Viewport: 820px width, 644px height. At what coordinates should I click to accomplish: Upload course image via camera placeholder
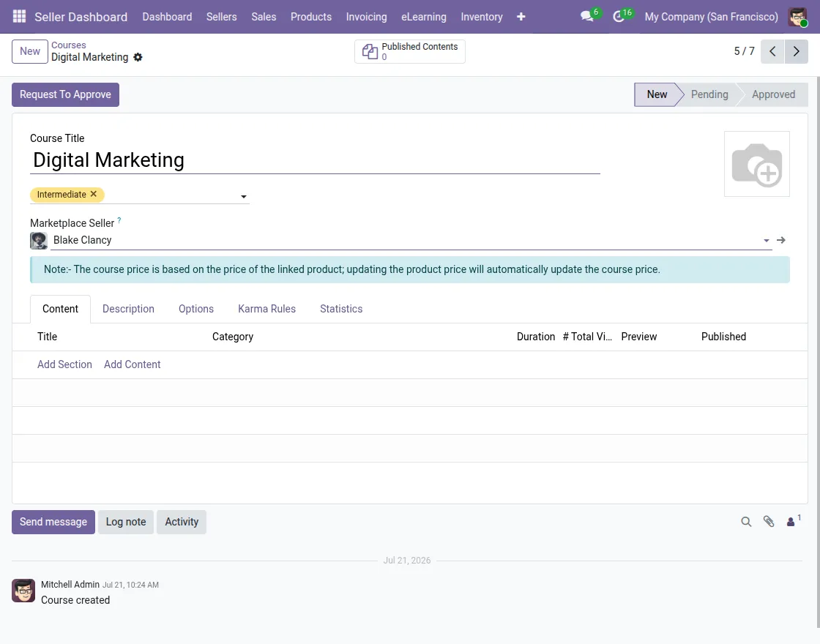point(757,164)
